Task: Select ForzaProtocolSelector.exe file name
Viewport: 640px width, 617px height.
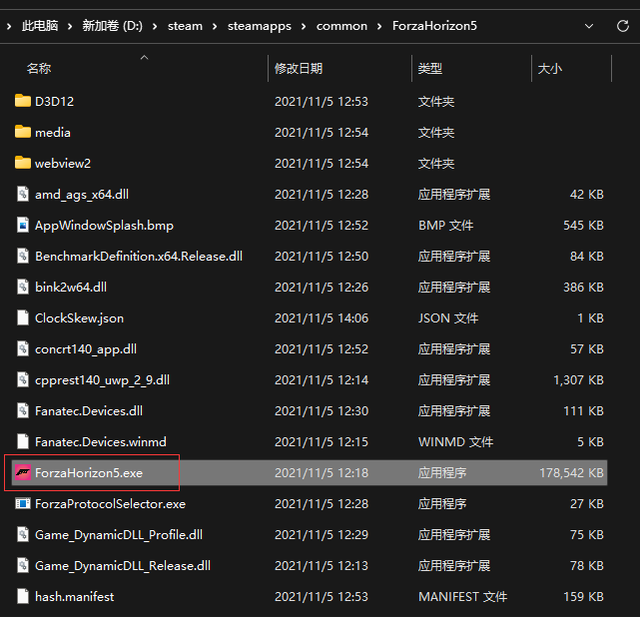Action: (x=110, y=504)
